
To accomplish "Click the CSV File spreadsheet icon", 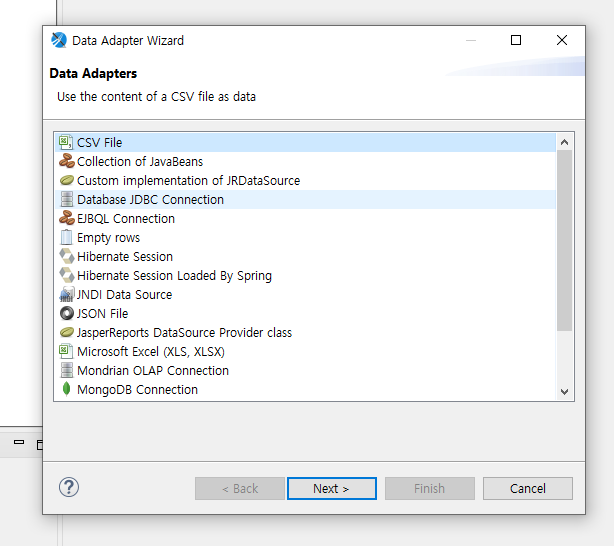I will [66, 142].
